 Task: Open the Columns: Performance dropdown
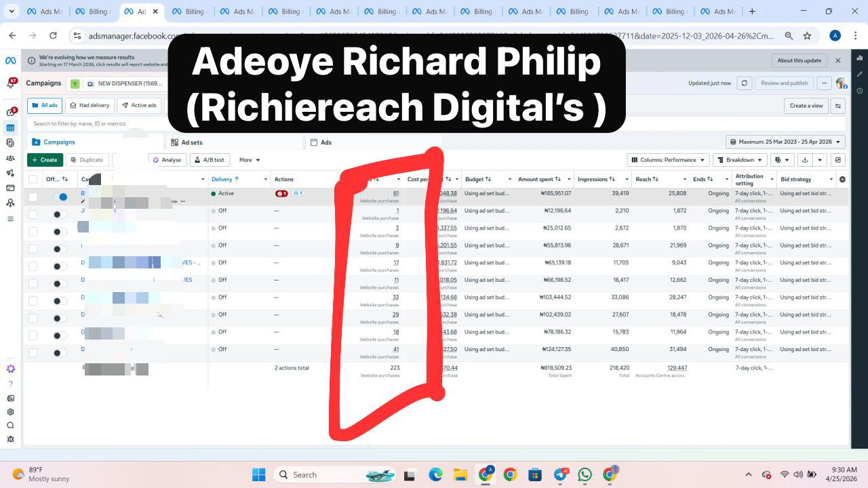[x=668, y=160]
